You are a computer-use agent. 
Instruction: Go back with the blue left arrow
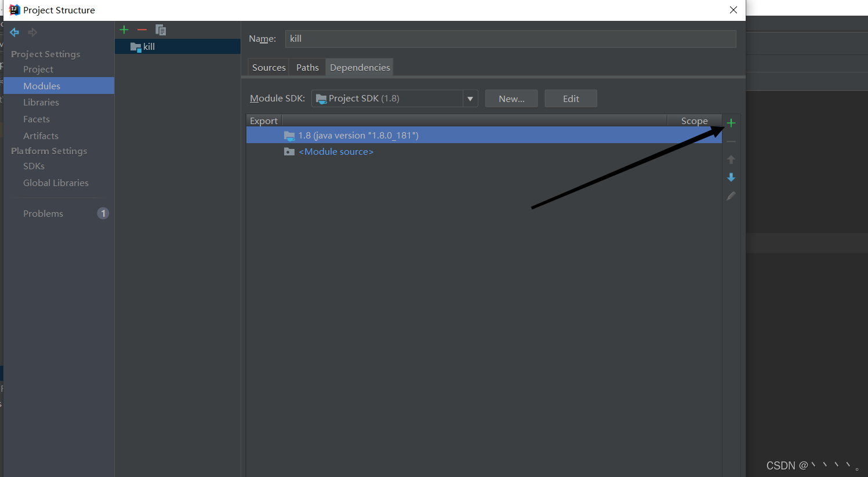click(x=14, y=32)
